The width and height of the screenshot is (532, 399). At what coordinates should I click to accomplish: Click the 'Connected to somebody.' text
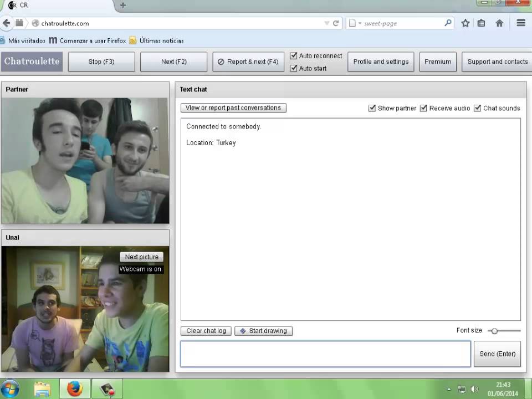click(223, 126)
